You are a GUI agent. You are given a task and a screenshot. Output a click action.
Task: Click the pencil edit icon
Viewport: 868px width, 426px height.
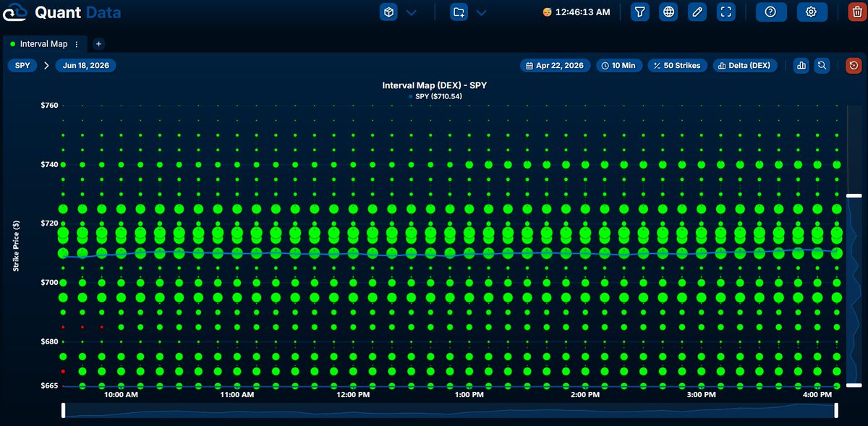pyautogui.click(x=697, y=12)
